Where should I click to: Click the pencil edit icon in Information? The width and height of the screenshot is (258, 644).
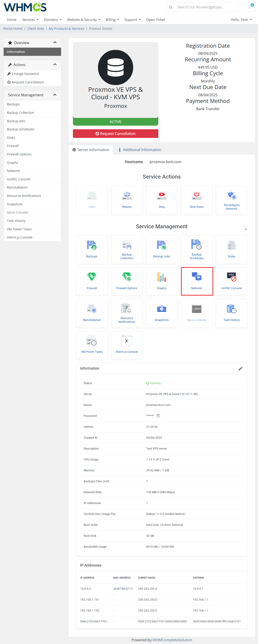tap(240, 368)
